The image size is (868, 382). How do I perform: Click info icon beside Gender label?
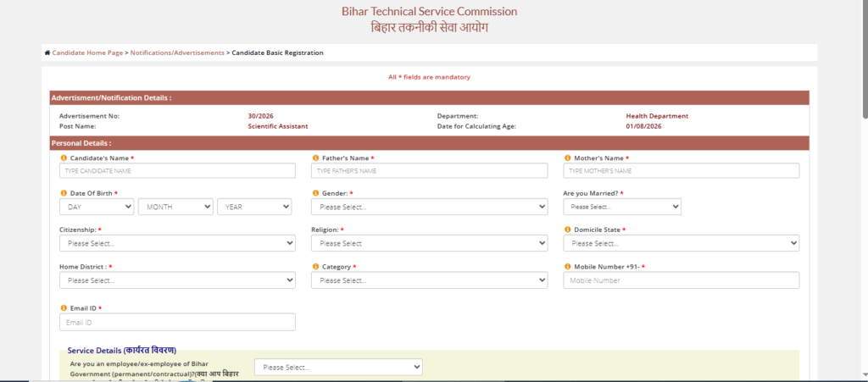pos(315,193)
